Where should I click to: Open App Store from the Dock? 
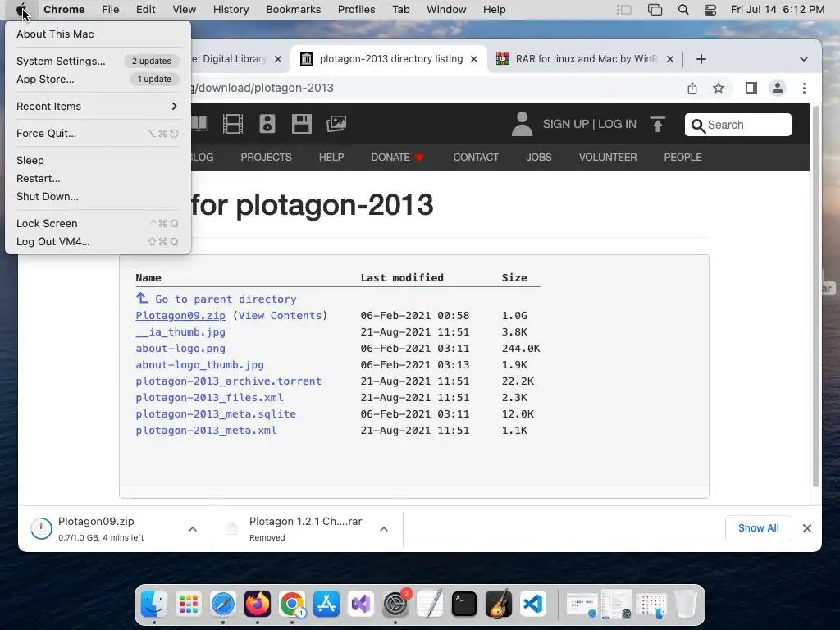(x=326, y=604)
